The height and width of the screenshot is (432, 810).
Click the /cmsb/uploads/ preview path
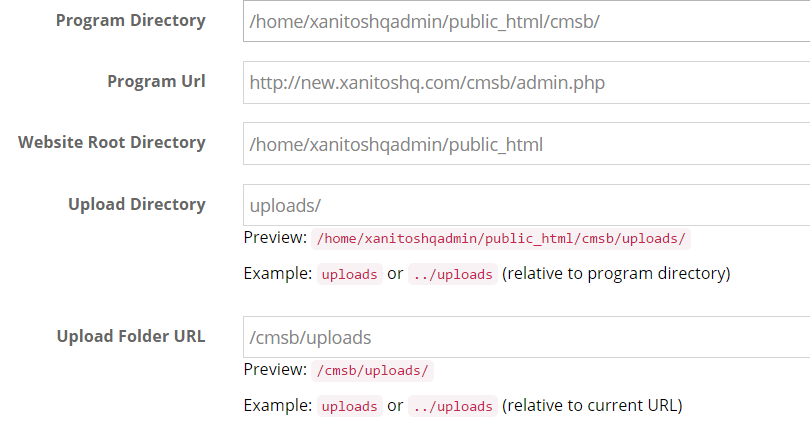[x=373, y=371]
